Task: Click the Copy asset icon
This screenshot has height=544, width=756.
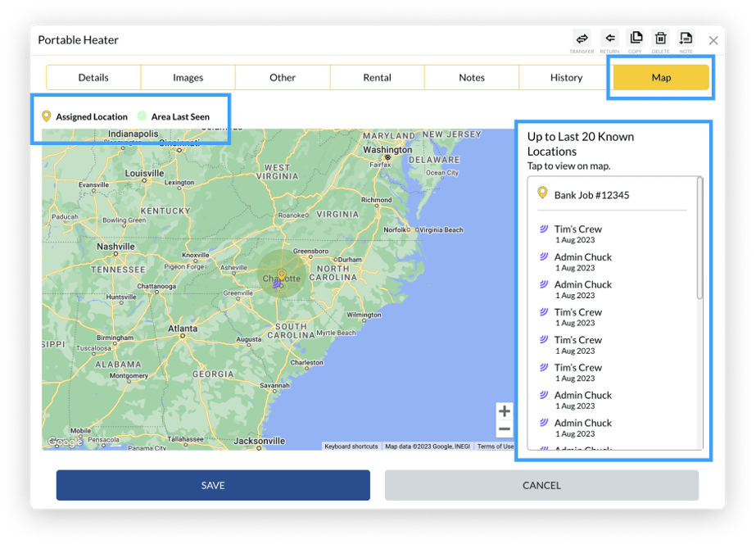Action: (x=637, y=38)
